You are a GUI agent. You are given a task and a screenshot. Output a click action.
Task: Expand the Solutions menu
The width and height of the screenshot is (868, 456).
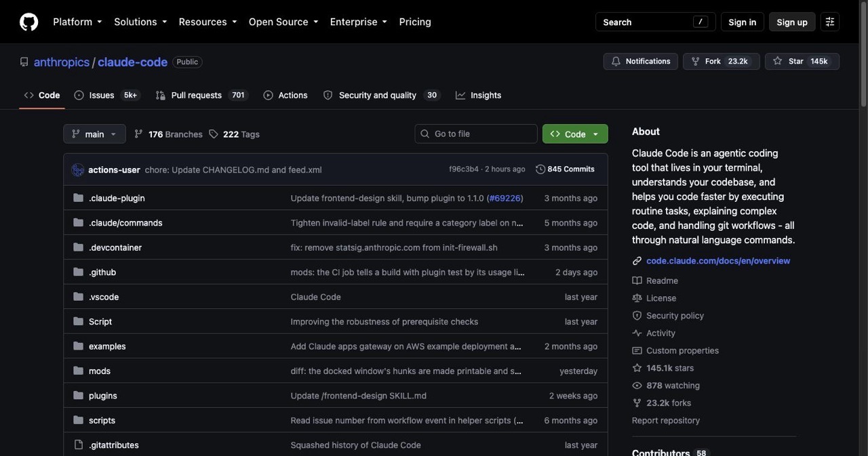click(x=140, y=22)
